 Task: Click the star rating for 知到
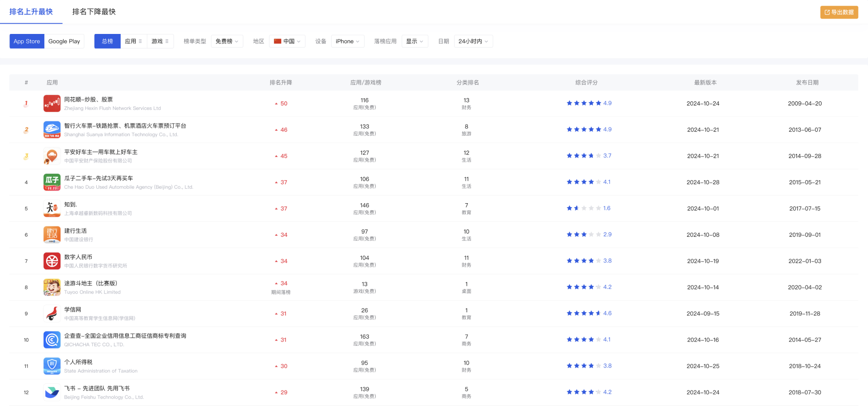tap(584, 208)
